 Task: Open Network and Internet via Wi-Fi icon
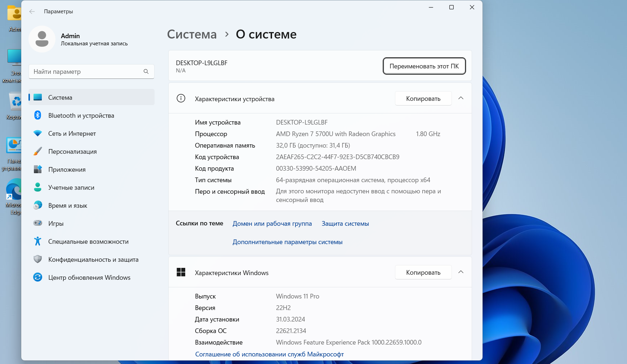pyautogui.click(x=37, y=133)
